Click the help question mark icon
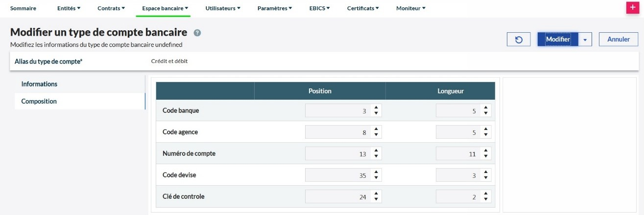The width and height of the screenshot is (644, 215). [197, 33]
